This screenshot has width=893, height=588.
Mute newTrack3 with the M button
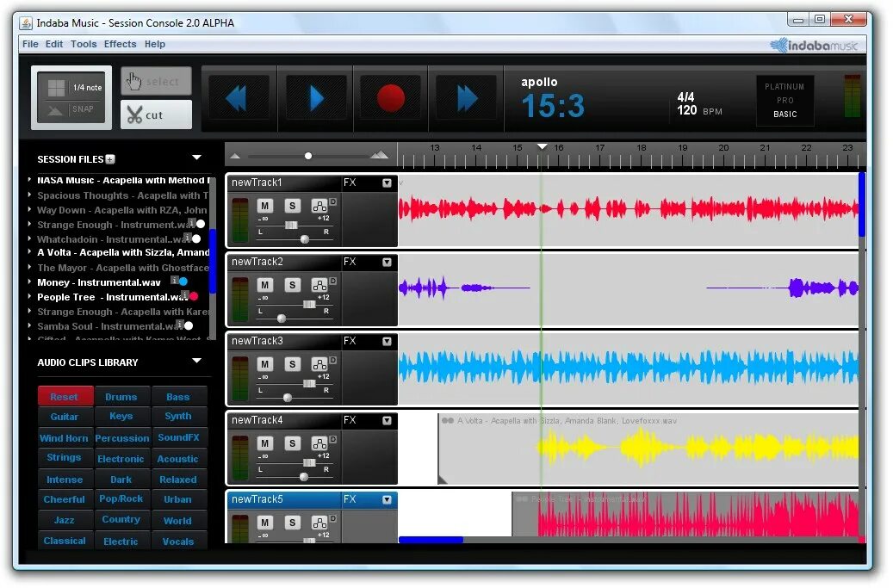pyautogui.click(x=265, y=365)
